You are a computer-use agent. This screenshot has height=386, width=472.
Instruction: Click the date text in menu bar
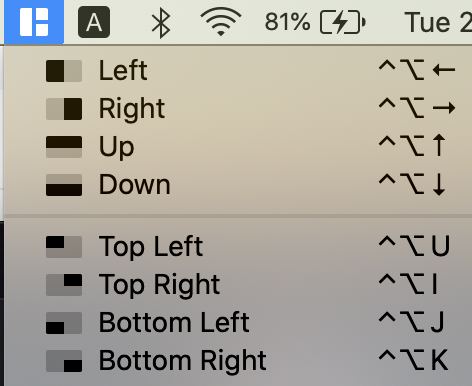[x=438, y=23]
